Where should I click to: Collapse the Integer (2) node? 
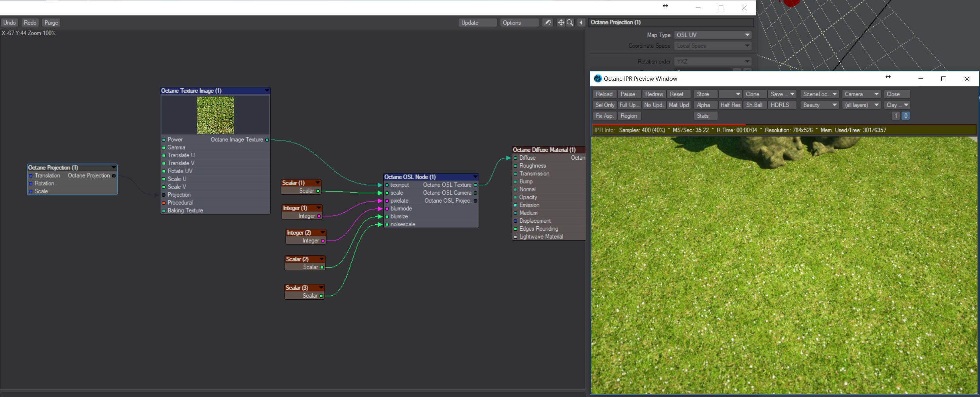(322, 233)
